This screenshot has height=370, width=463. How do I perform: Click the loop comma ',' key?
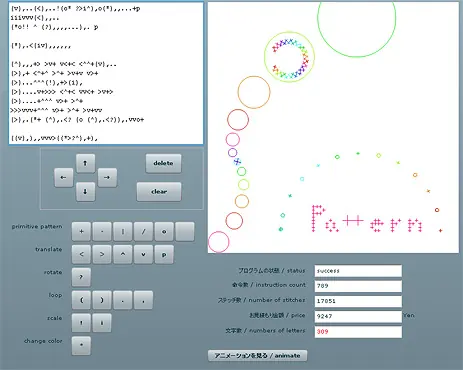coord(143,300)
